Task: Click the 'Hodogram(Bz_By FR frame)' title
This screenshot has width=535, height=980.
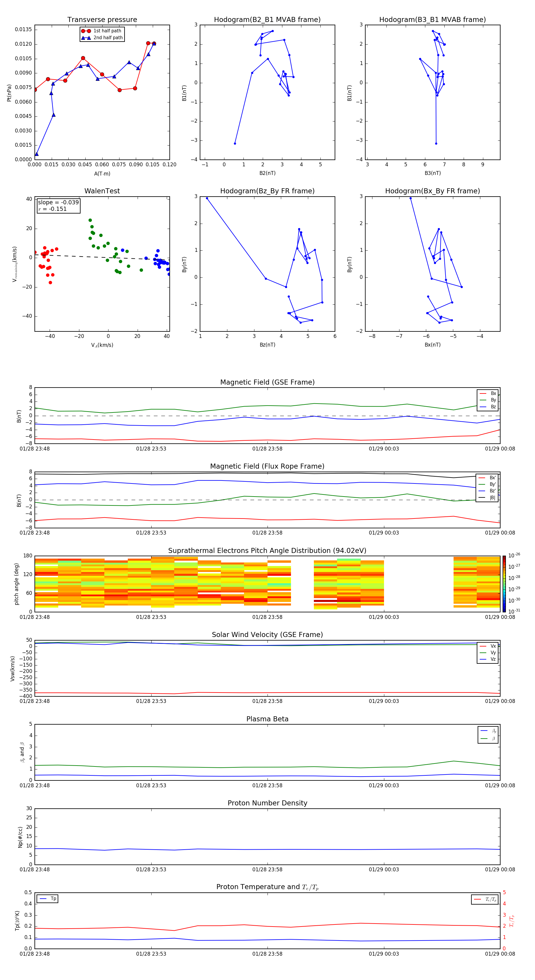Action: pos(267,191)
